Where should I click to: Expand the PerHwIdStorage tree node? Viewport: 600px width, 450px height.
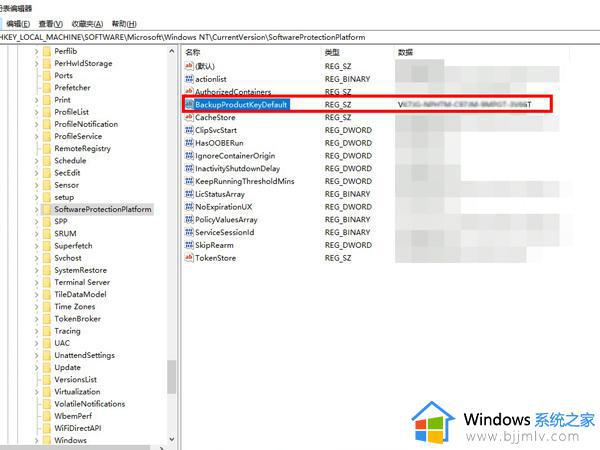[36, 64]
